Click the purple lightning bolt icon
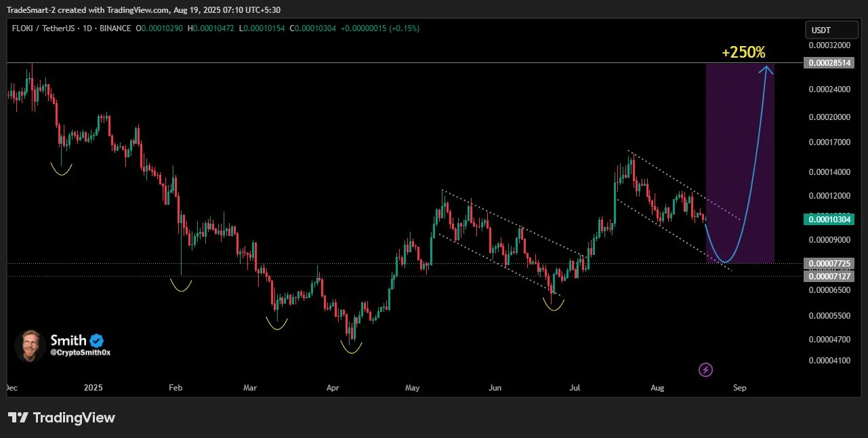Screen dimensions: 868x438 point(706,370)
